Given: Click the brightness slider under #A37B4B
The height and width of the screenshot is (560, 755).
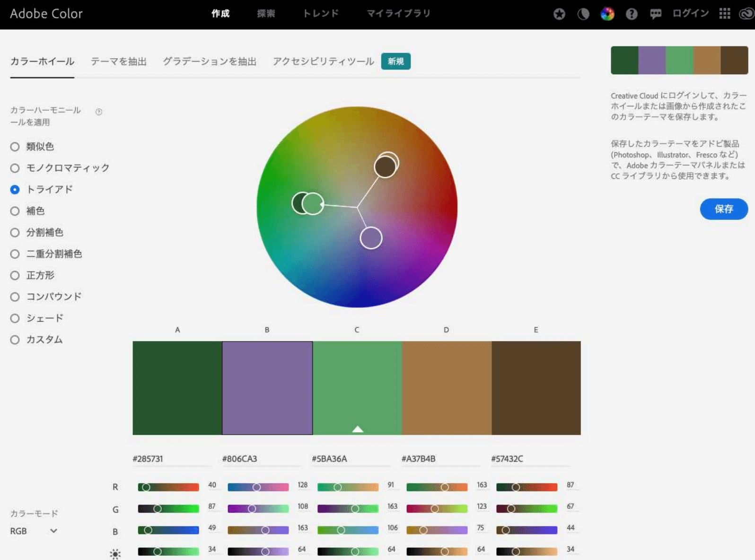Looking at the screenshot, I should tap(437, 551).
